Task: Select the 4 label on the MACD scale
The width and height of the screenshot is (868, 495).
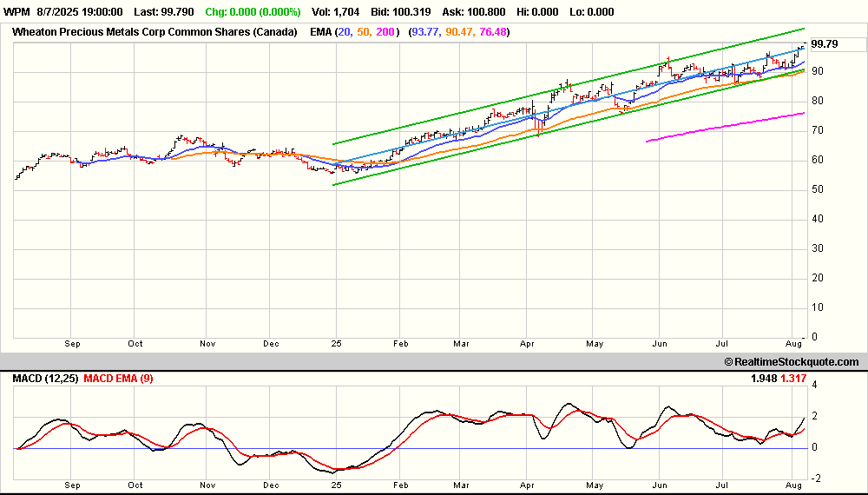Action: click(814, 385)
